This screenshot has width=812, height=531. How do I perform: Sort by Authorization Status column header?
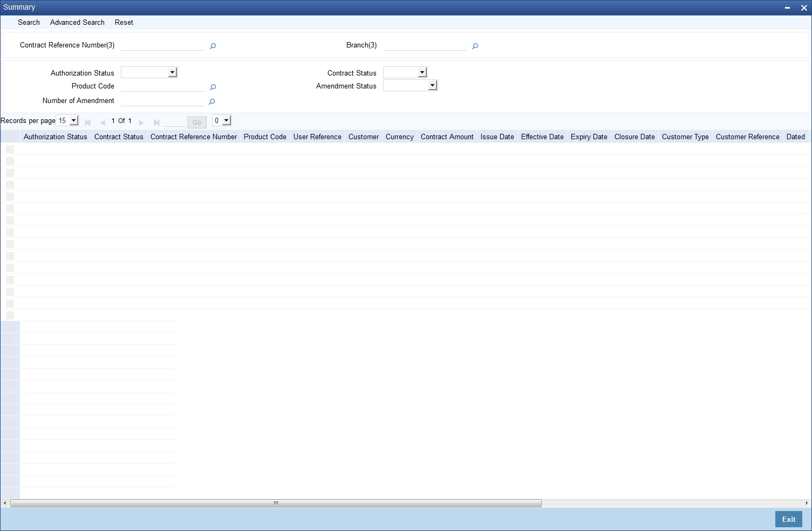point(56,137)
